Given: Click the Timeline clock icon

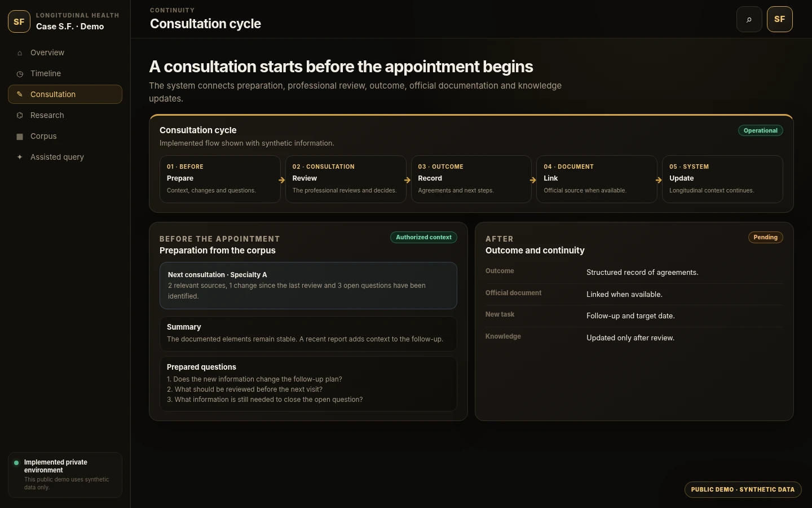Looking at the screenshot, I should tap(20, 74).
